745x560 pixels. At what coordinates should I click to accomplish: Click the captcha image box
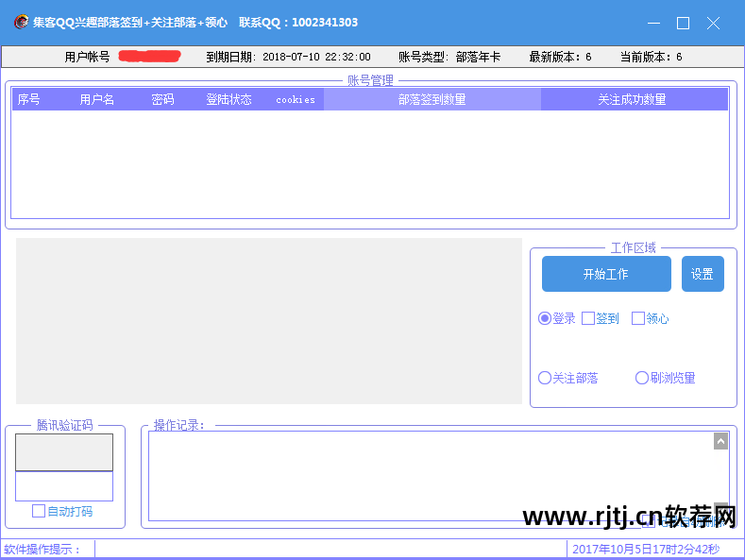pyautogui.click(x=64, y=452)
